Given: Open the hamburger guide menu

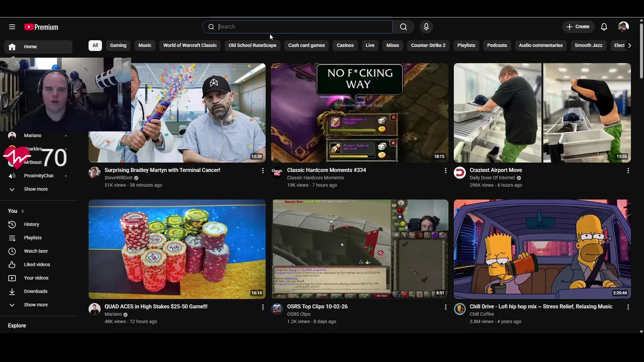Looking at the screenshot, I should tap(12, 27).
